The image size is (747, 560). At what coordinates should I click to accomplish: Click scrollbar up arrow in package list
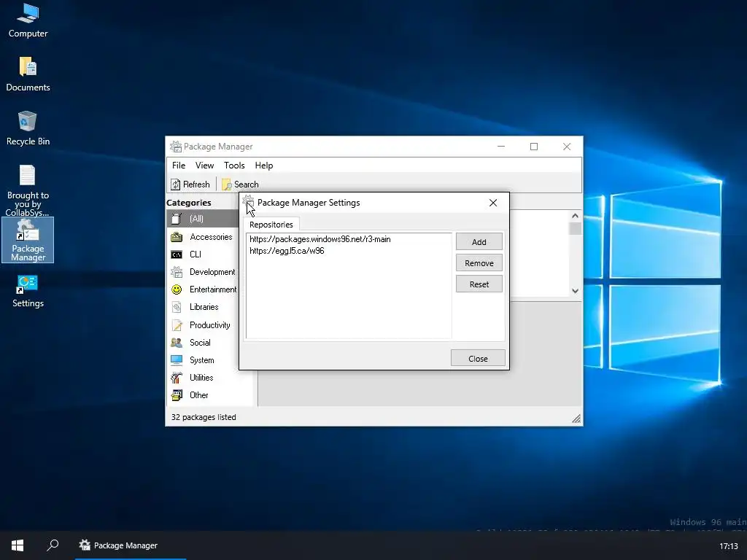pyautogui.click(x=575, y=216)
